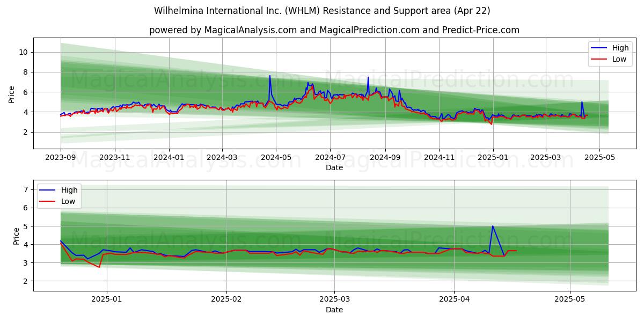Click the '2024-03' date tick label
Screen dimensions: 644x322
[222, 158]
